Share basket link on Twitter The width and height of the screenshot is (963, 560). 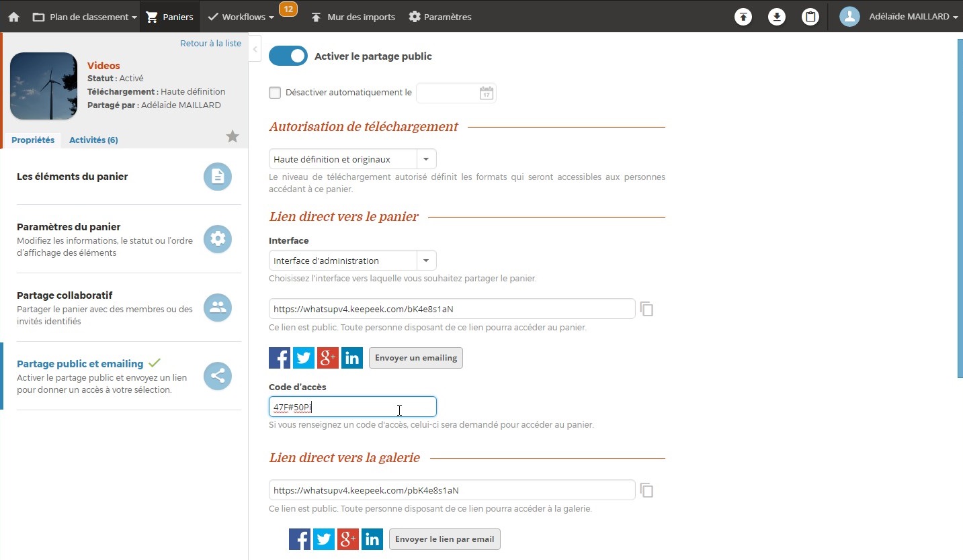[304, 358]
